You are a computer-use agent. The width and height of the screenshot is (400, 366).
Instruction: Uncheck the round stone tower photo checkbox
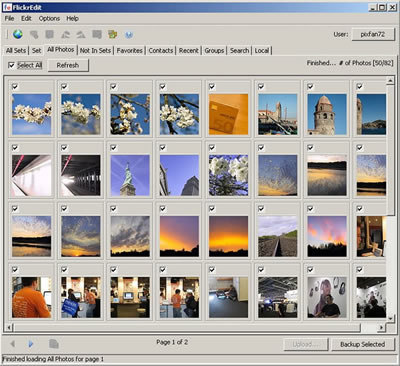pyautogui.click(x=311, y=86)
